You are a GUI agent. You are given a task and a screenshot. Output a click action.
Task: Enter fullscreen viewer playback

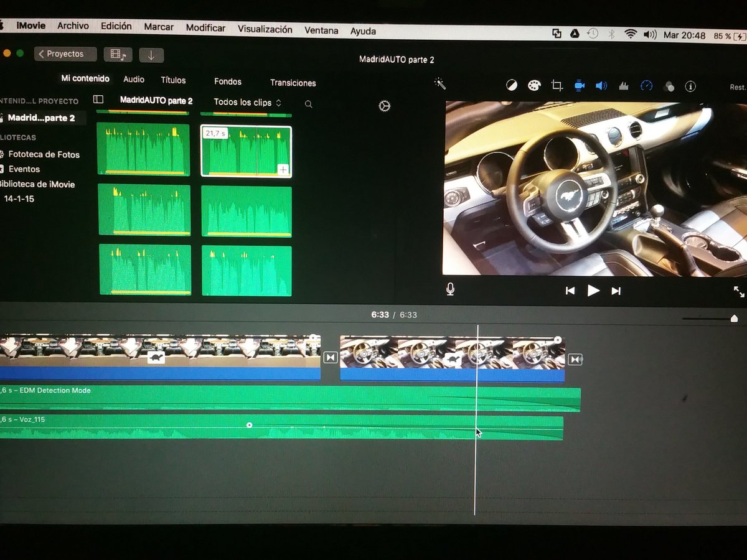[739, 291]
